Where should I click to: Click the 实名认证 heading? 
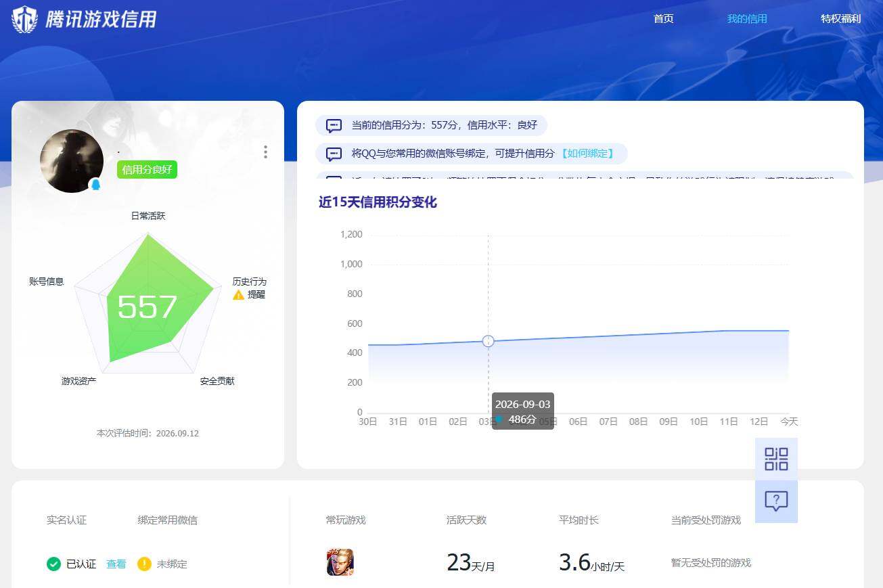point(66,520)
